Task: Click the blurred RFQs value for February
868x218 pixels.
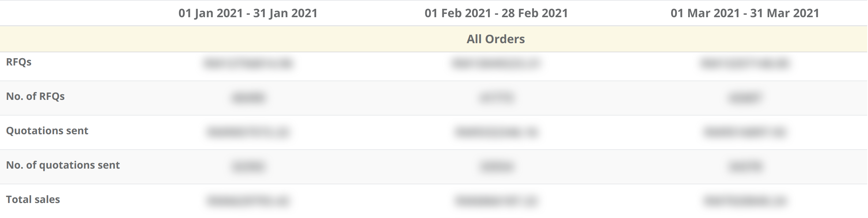Action: [496, 63]
